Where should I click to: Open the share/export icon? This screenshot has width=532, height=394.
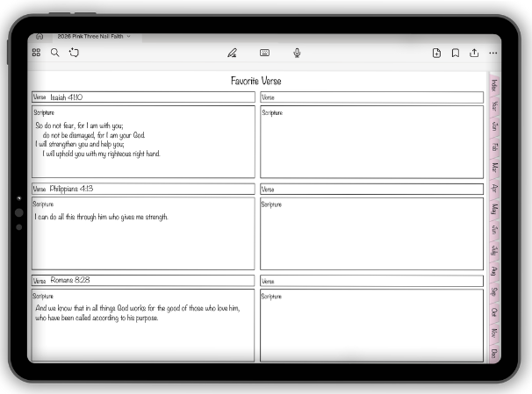[474, 53]
